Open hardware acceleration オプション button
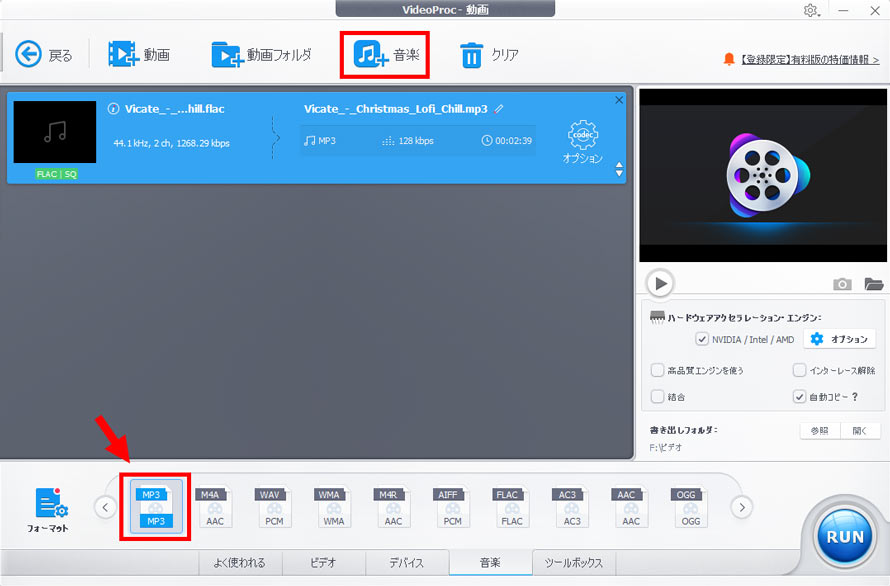Screen dimensions: 890x586 tap(839, 339)
